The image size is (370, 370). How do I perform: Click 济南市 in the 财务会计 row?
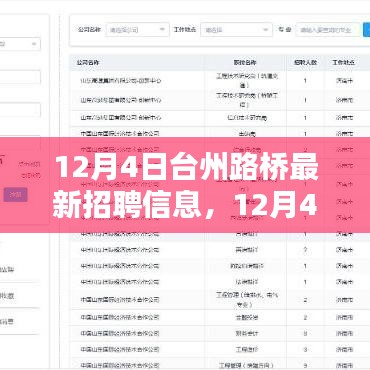click(344, 333)
